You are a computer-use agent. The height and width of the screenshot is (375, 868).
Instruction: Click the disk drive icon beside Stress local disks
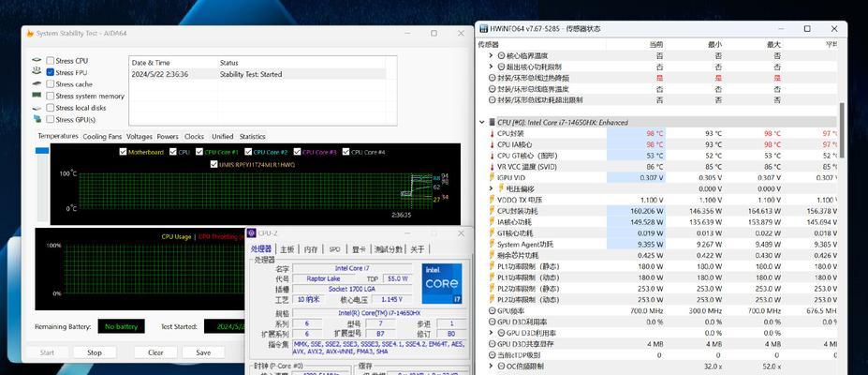coord(37,108)
